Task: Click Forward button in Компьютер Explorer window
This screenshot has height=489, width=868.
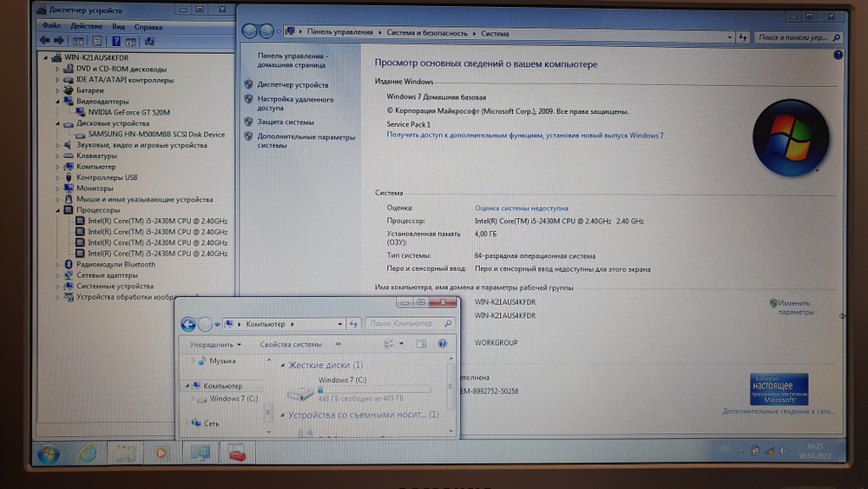Action: 205,324
